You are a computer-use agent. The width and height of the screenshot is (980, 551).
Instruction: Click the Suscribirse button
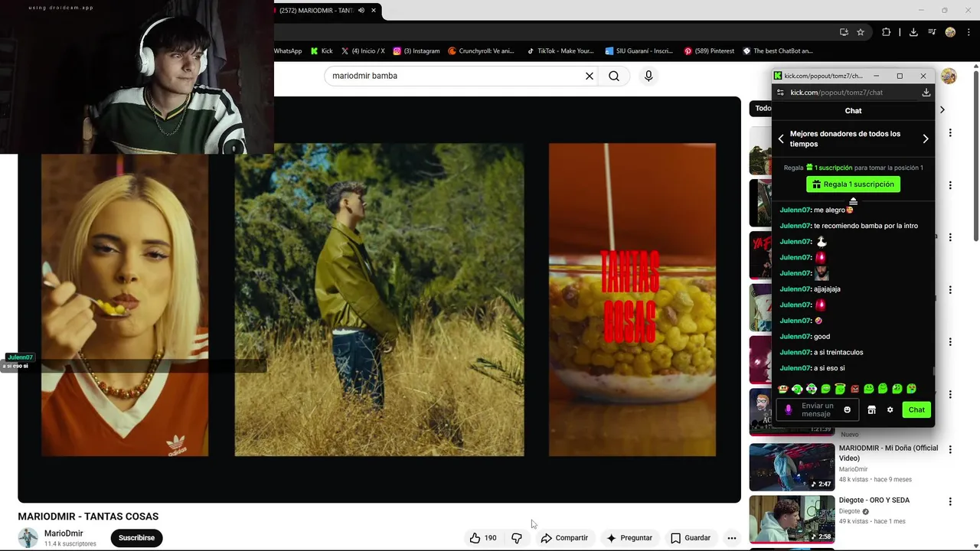click(x=136, y=538)
